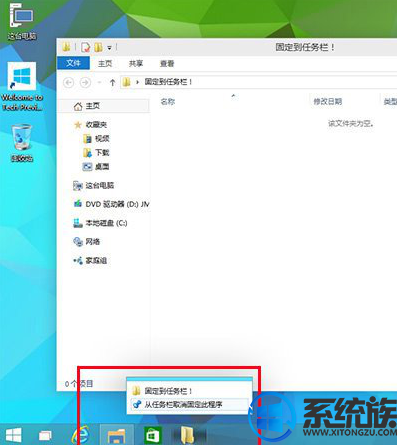397x445 pixels.
Task: Open This PC desktop icon
Action: [22, 21]
